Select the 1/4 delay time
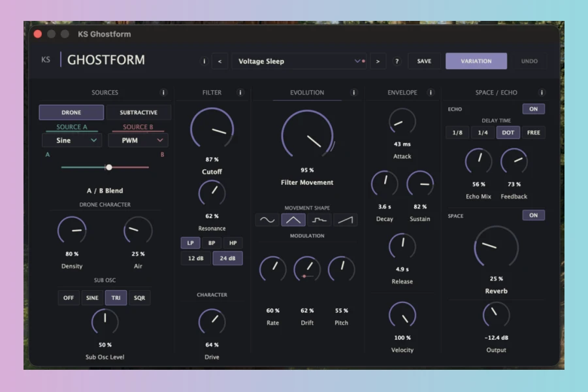The image size is (588, 392). click(x=483, y=133)
